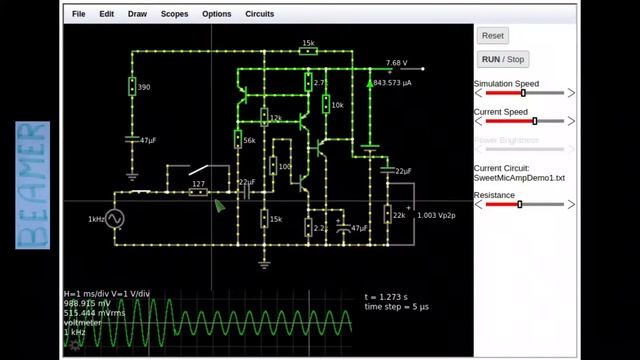Click the 7.68 V voltage output label
Image resolution: width=640 pixels, height=360 pixels.
(x=396, y=63)
